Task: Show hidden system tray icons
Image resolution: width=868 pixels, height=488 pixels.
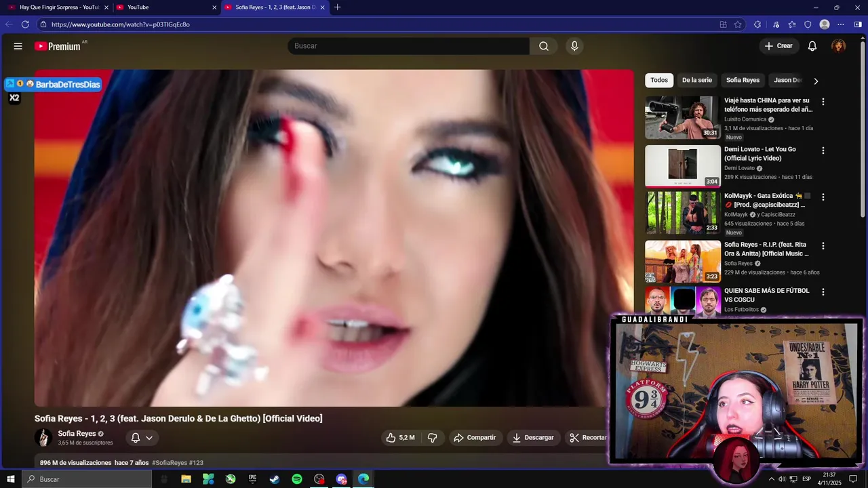Action: (x=771, y=479)
